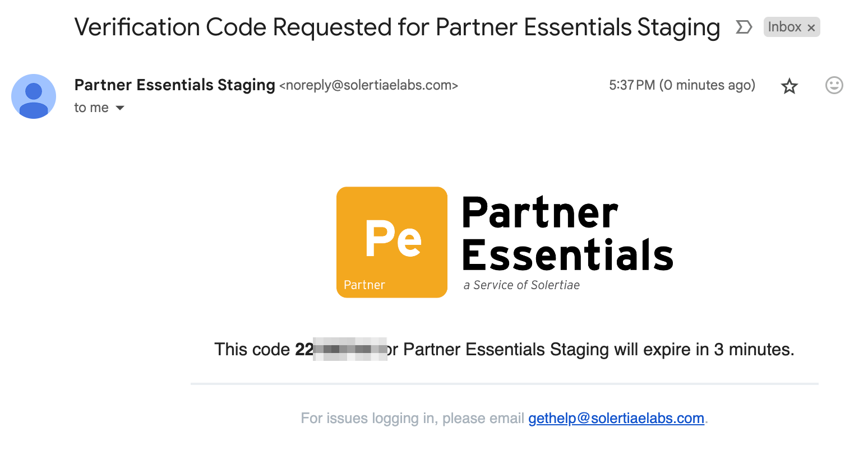This screenshot has width=868, height=455.
Task: Add an emoji reaction to the email
Action: click(x=834, y=85)
